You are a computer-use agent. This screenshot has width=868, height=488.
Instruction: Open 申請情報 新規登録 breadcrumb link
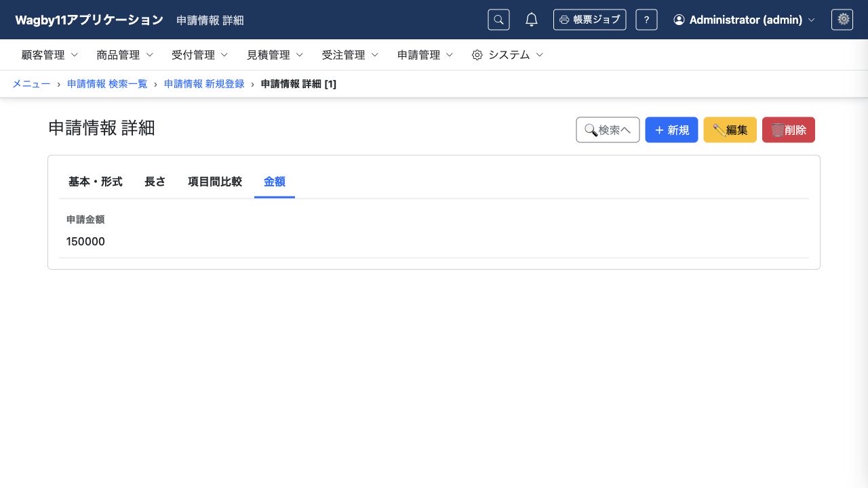click(x=204, y=84)
